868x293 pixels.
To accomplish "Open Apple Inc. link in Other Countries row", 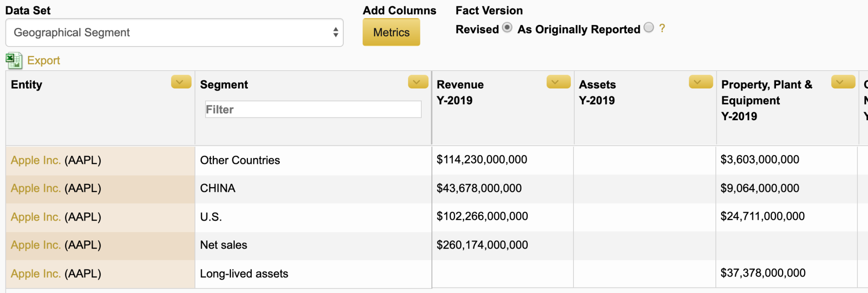I will coord(36,160).
